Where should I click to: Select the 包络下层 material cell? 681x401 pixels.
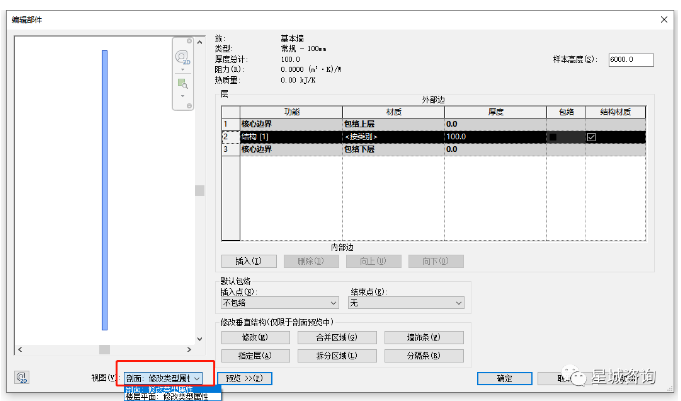pyautogui.click(x=393, y=149)
